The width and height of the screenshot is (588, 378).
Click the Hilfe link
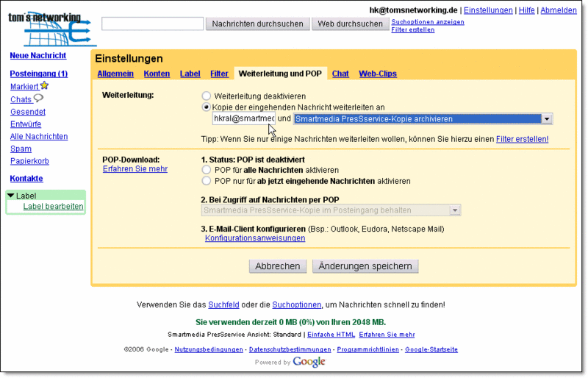[527, 10]
